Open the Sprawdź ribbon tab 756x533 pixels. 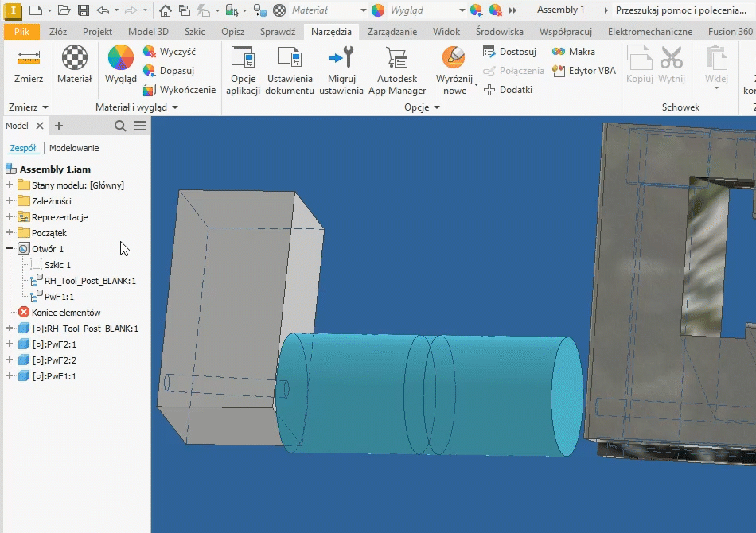click(278, 32)
